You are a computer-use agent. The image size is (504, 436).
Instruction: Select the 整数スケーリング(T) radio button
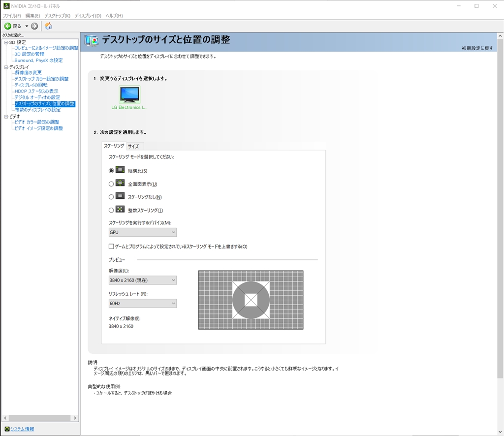pos(111,210)
